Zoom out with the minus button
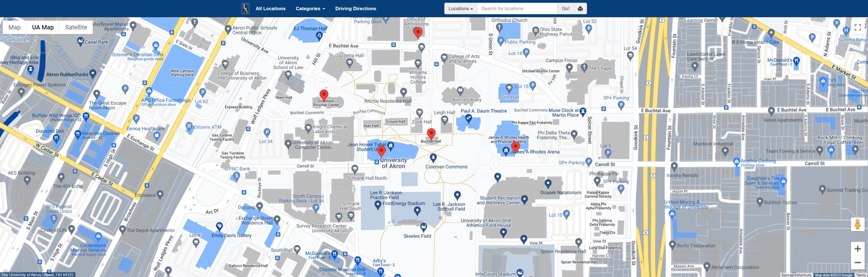Image resolution: width=868 pixels, height=277 pixels. click(857, 262)
